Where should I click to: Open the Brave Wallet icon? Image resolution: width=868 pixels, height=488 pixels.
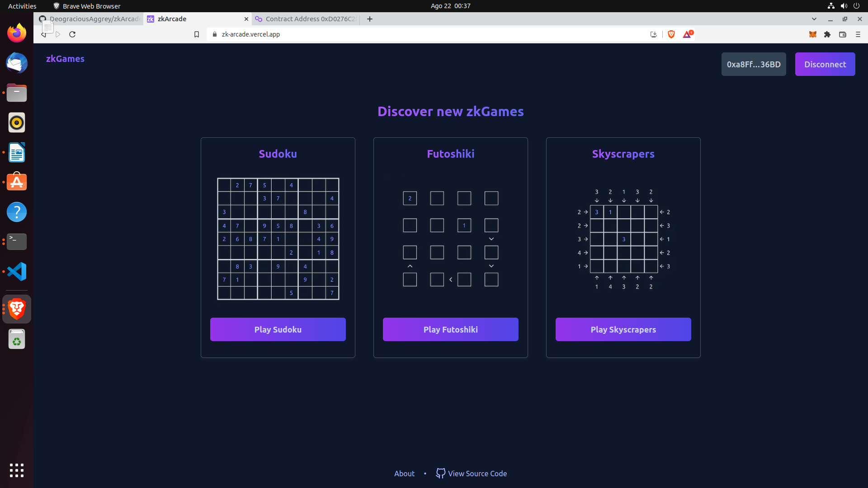coord(843,34)
